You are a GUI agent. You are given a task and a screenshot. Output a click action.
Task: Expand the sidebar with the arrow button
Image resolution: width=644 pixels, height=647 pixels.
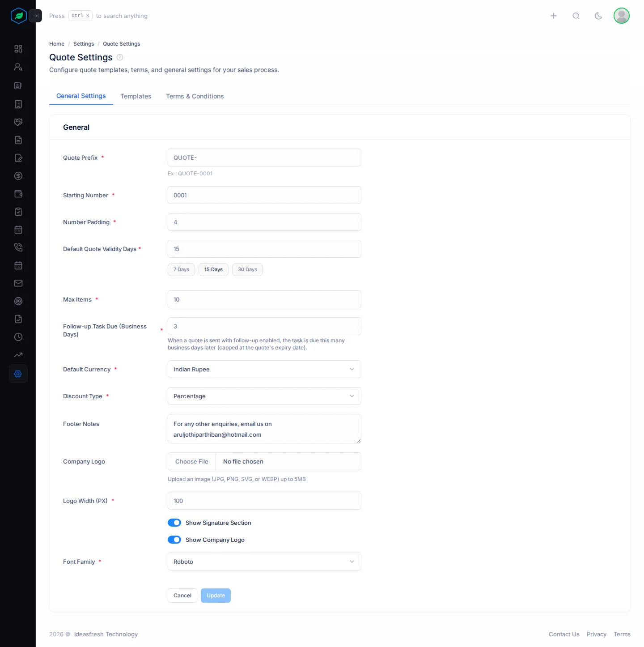pyautogui.click(x=35, y=16)
